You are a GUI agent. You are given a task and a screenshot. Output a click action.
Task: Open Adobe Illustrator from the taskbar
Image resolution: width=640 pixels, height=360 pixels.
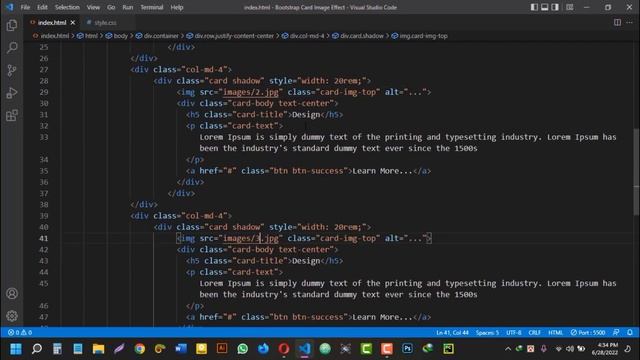[x=222, y=349]
